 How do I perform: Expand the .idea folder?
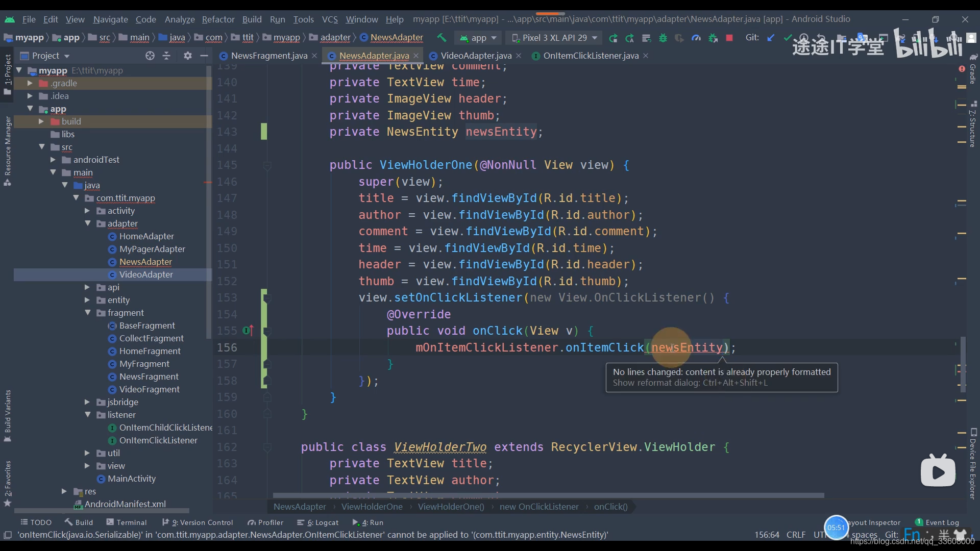(30, 96)
